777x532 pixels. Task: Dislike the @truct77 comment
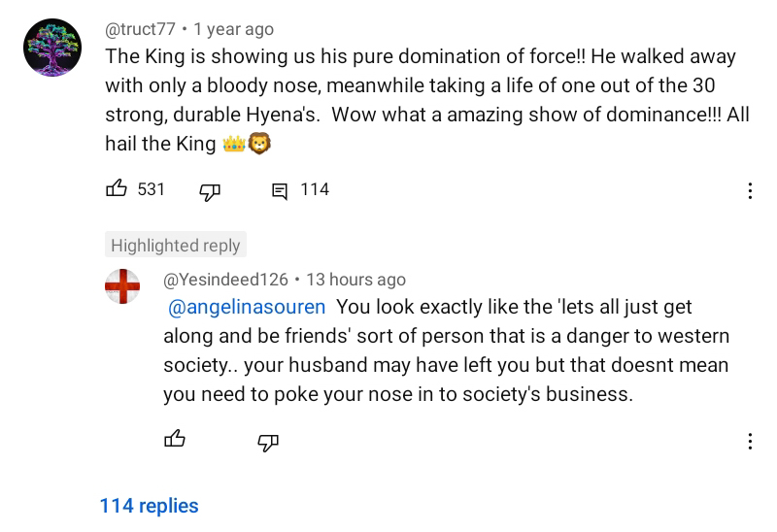click(x=210, y=190)
